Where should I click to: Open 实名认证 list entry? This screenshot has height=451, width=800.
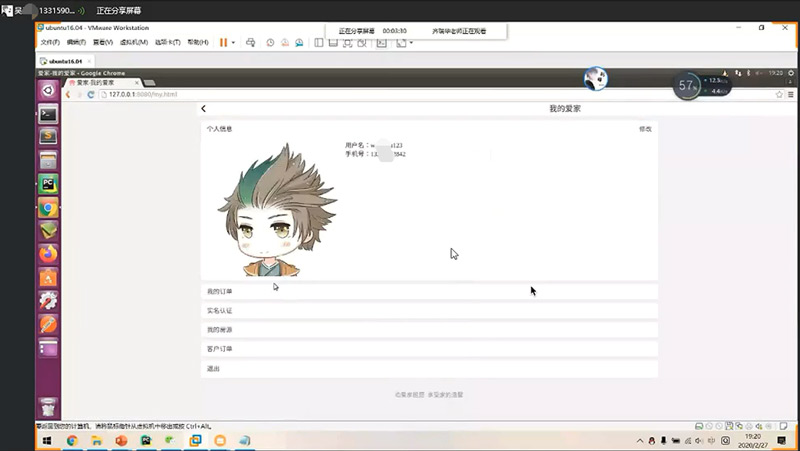429,311
